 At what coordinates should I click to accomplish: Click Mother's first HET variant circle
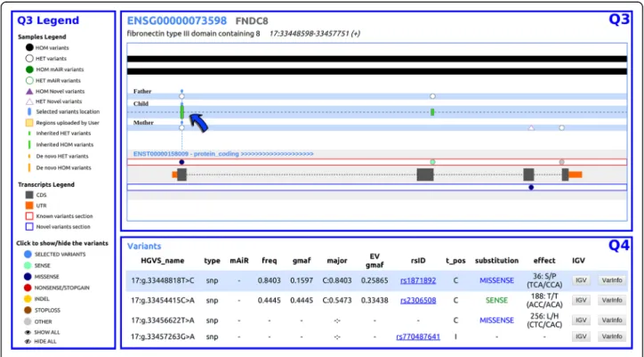tap(182, 128)
